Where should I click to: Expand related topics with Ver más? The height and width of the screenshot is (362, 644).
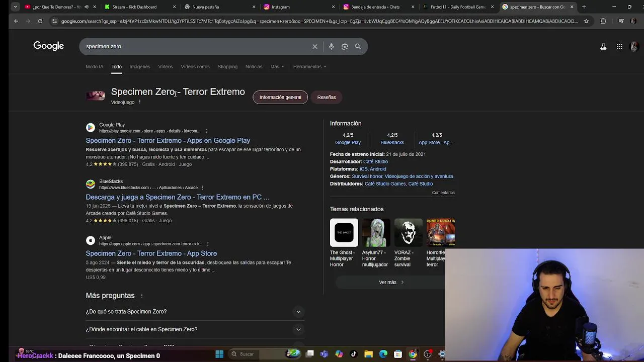click(x=391, y=282)
